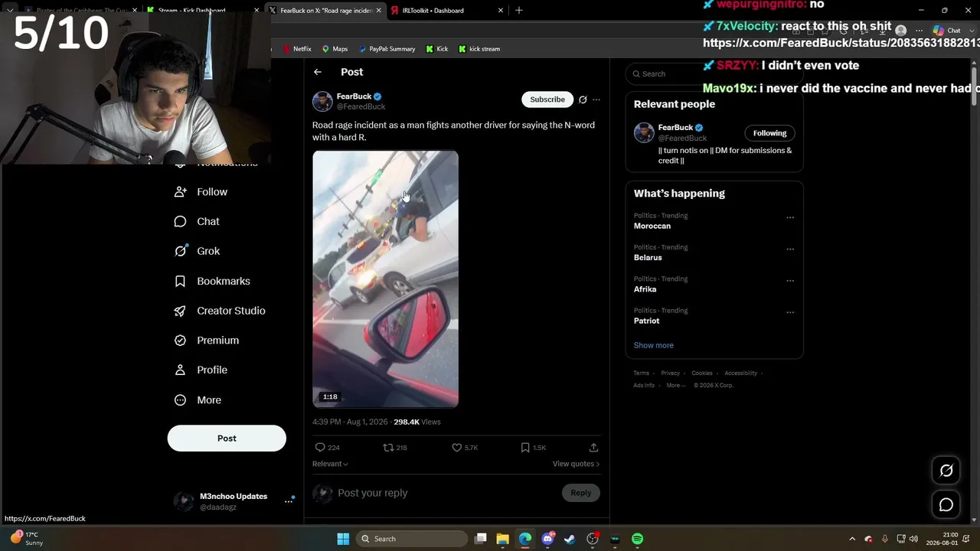Reply to the post via comment icon
Screen dimensions: 980x551
click(x=320, y=448)
